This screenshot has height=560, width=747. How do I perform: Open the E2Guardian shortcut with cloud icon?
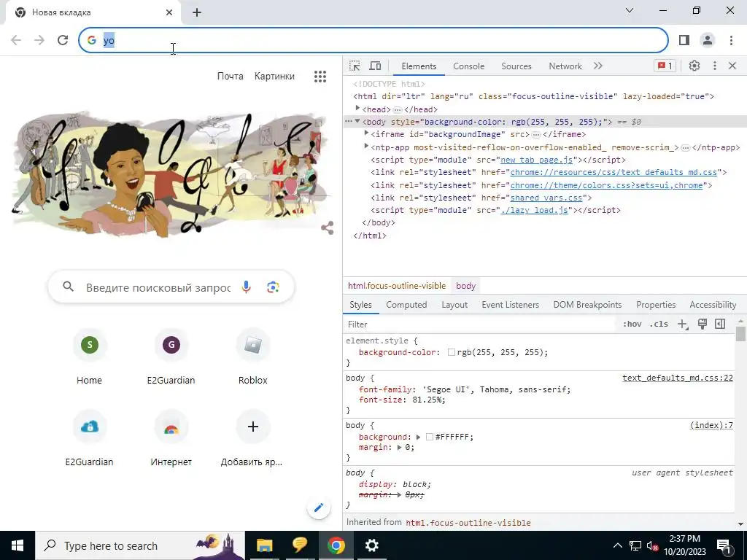tap(90, 437)
